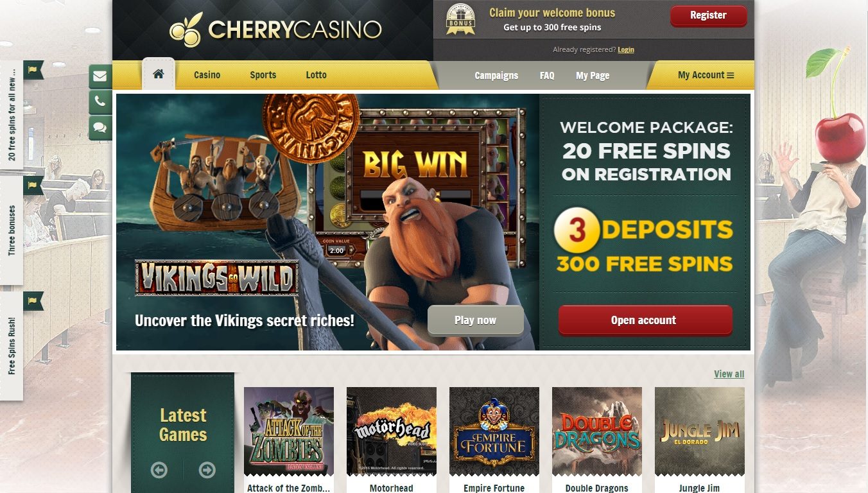The height and width of the screenshot is (493, 868).
Task: Expand the Free Spins Rush side tab
Action: pyautogui.click(x=12, y=347)
